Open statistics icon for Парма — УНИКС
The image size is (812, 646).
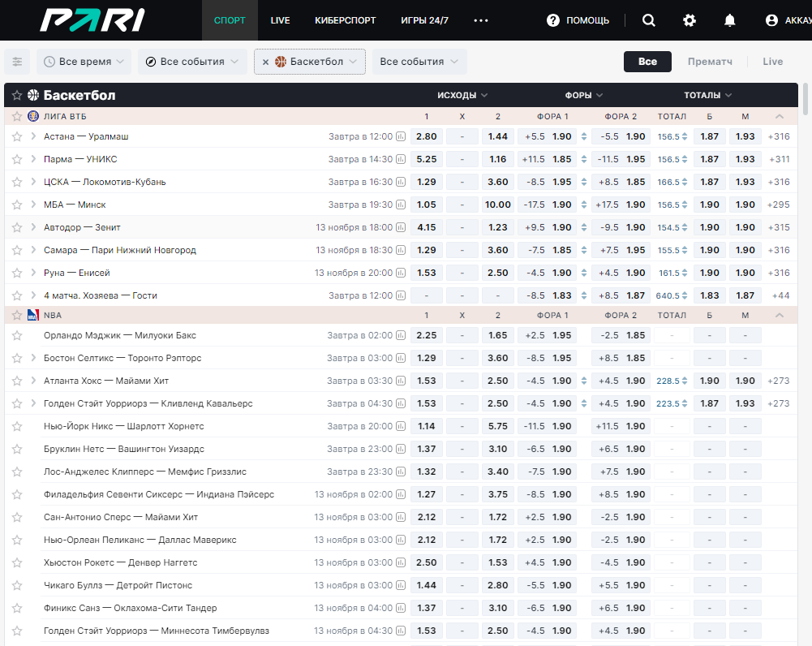coord(401,160)
